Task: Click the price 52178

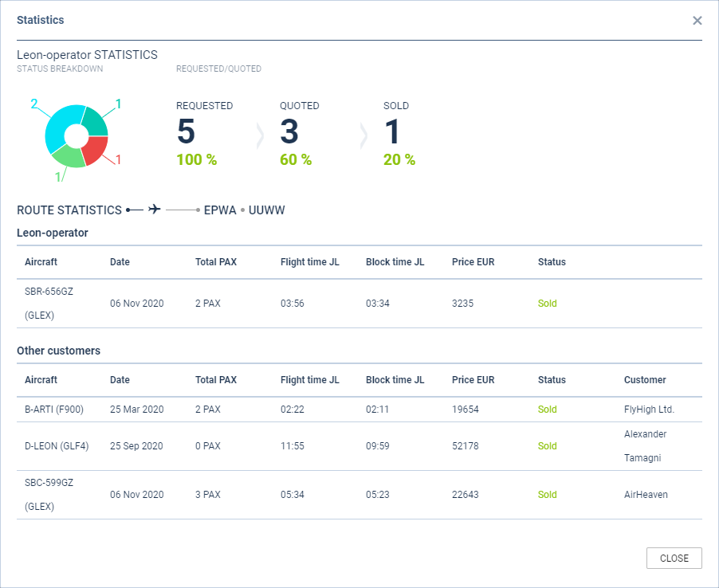Action: point(466,446)
